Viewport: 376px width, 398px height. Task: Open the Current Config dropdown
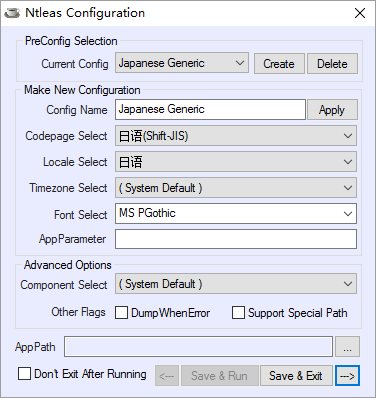pos(182,63)
